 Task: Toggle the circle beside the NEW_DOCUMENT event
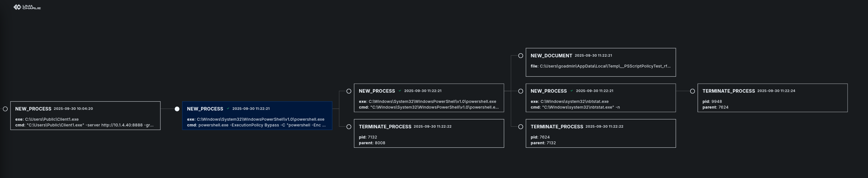click(521, 56)
